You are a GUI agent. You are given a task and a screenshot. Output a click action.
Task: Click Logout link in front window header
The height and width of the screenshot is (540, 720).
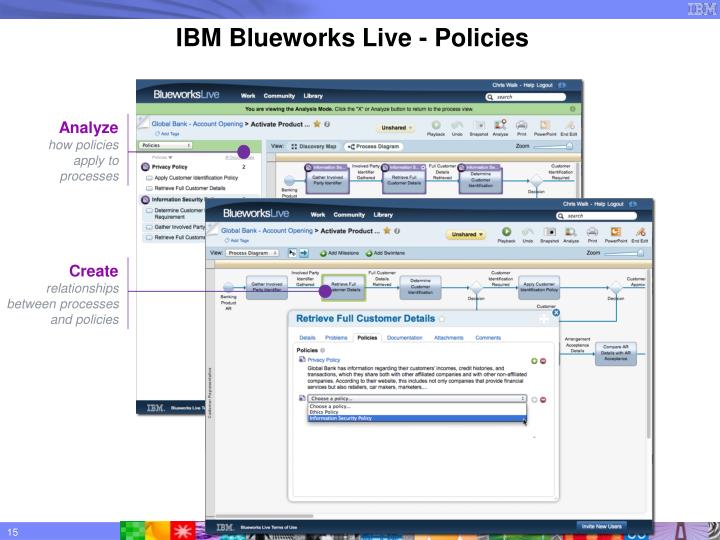(615, 204)
